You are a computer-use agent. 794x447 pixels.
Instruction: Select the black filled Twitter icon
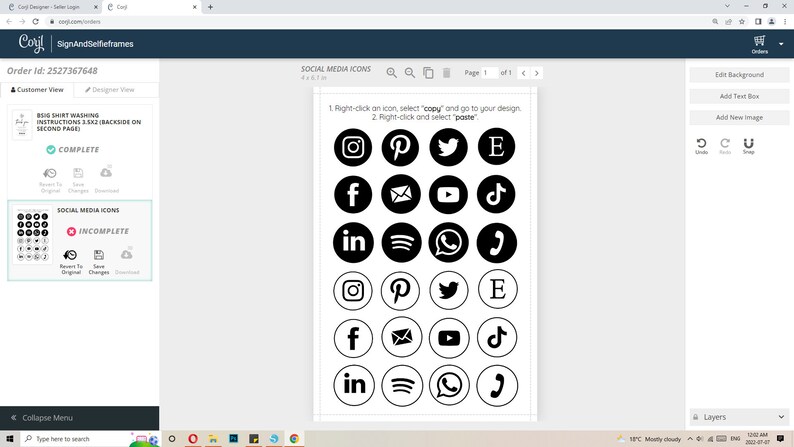click(448, 147)
